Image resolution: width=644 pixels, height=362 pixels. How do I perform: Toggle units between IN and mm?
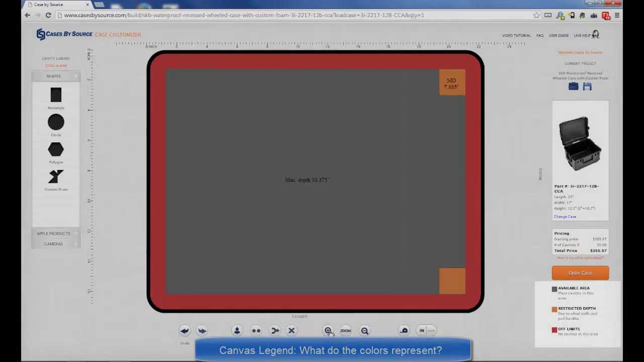pos(427,330)
